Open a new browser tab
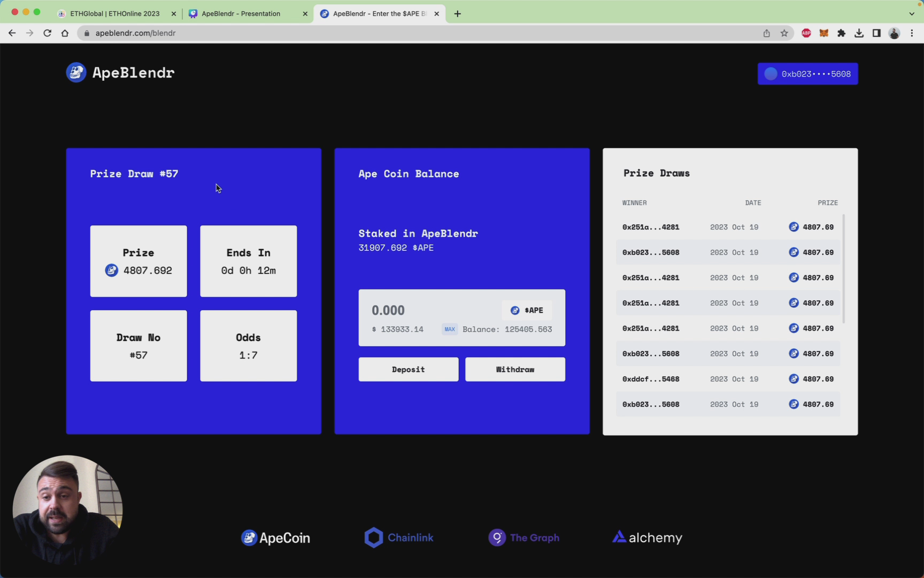924x578 pixels. click(457, 14)
